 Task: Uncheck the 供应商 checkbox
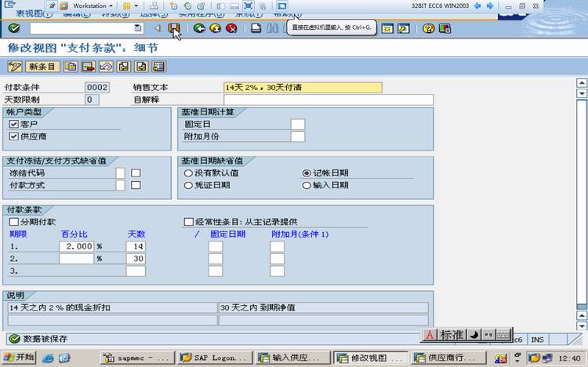click(x=13, y=136)
